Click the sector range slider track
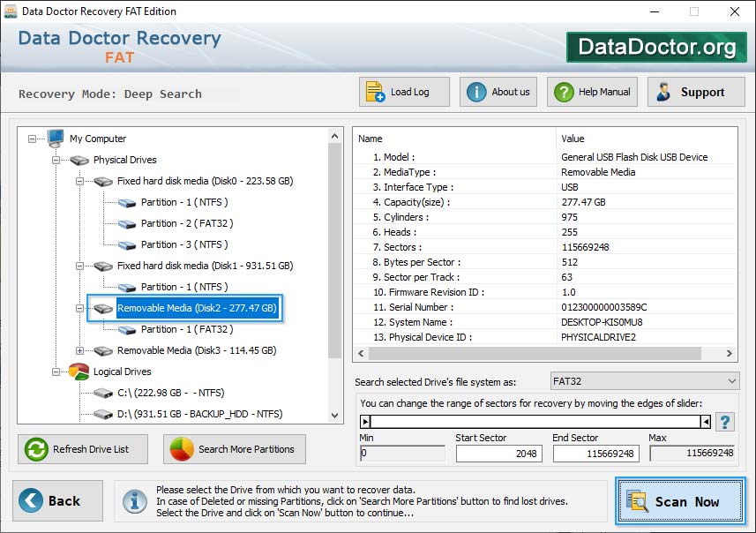This screenshot has height=533, width=756. point(535,422)
